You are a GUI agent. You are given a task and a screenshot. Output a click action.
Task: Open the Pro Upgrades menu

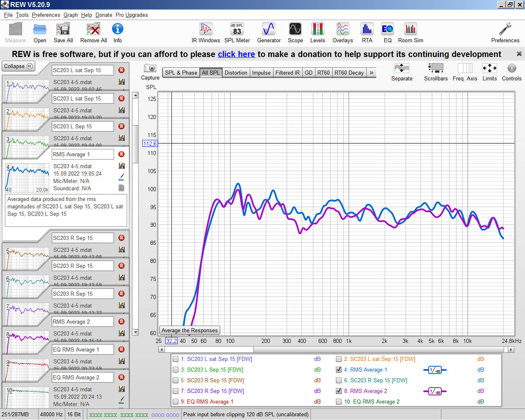(132, 15)
